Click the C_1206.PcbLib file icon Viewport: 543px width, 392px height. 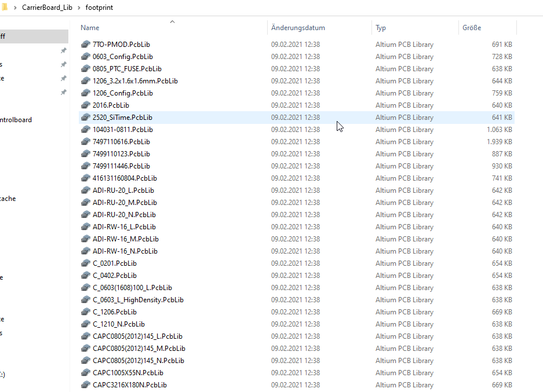pyautogui.click(x=86, y=312)
